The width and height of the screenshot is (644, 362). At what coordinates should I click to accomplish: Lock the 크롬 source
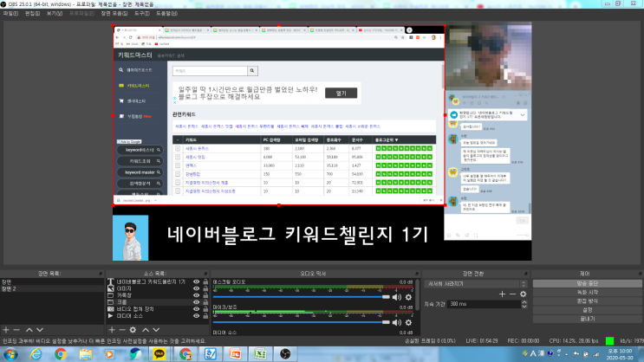click(205, 302)
